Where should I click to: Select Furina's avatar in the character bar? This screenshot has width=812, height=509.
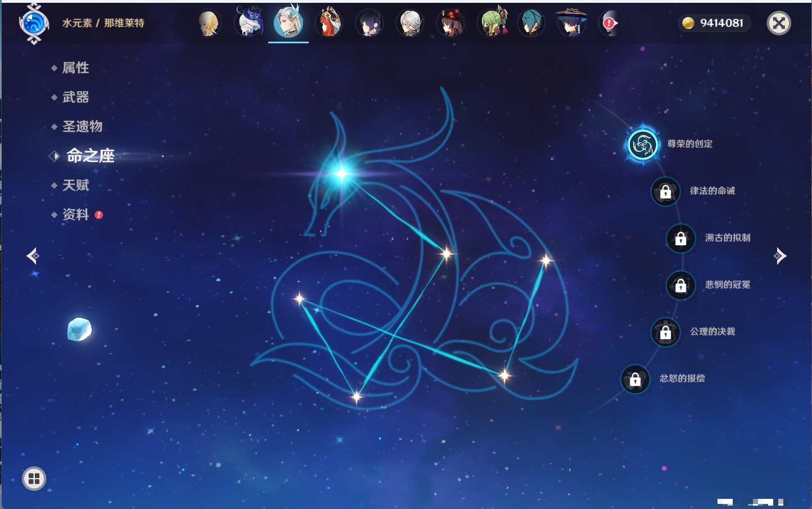[249, 23]
